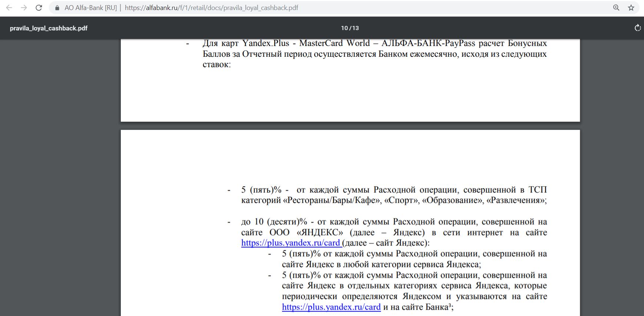Viewport: 644px width, 316px height.
Task: Click the text '«Рестораны/Бары/Кафе»'
Action: [x=332, y=200]
